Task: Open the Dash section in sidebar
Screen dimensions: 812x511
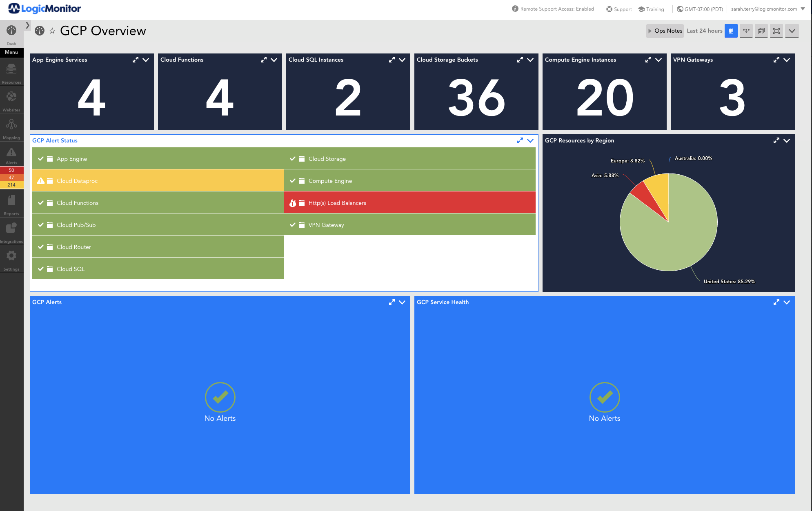Action: tap(11, 34)
